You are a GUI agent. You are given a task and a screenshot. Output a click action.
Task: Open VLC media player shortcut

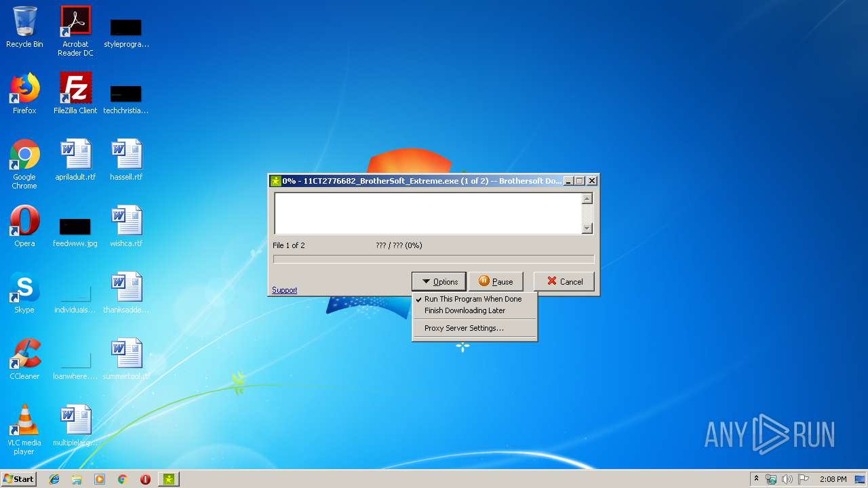(x=24, y=430)
